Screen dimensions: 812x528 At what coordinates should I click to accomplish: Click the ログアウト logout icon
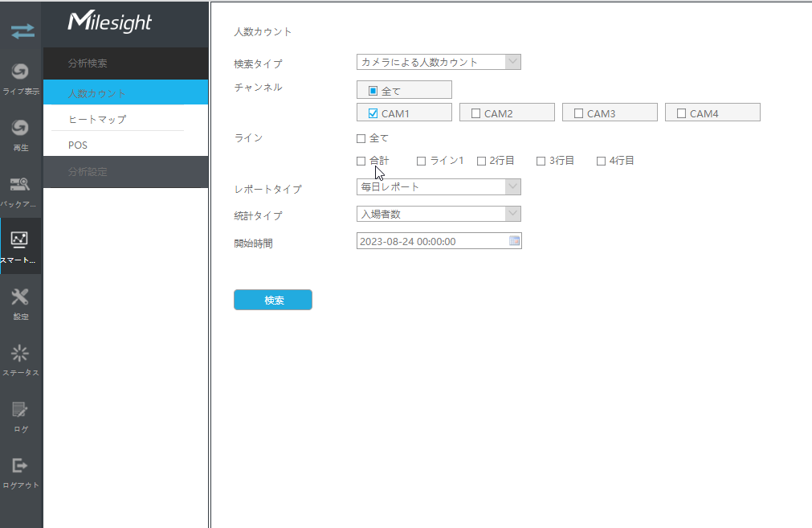[21, 466]
